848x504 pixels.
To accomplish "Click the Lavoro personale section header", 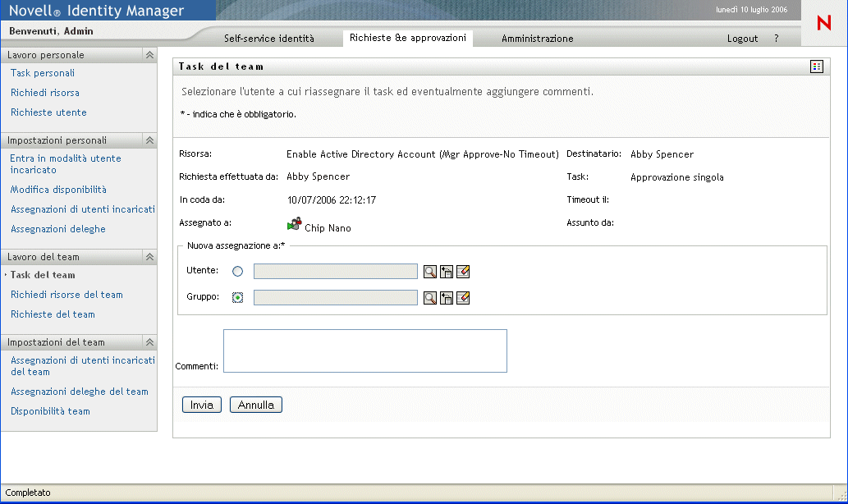I will [x=79, y=55].
